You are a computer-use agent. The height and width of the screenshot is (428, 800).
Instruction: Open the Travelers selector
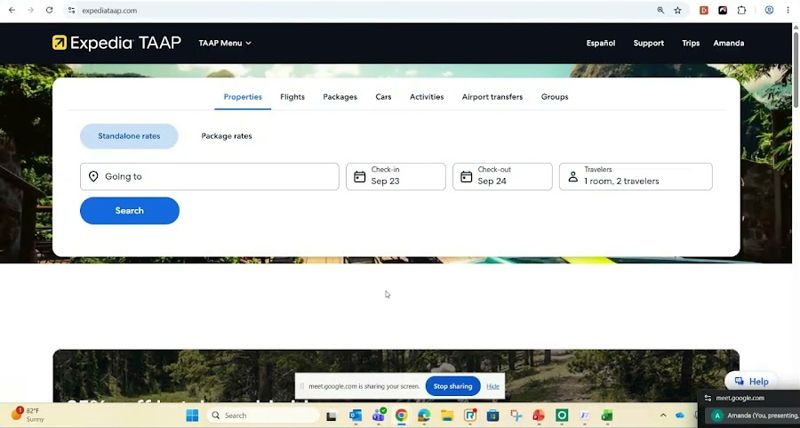click(x=636, y=177)
